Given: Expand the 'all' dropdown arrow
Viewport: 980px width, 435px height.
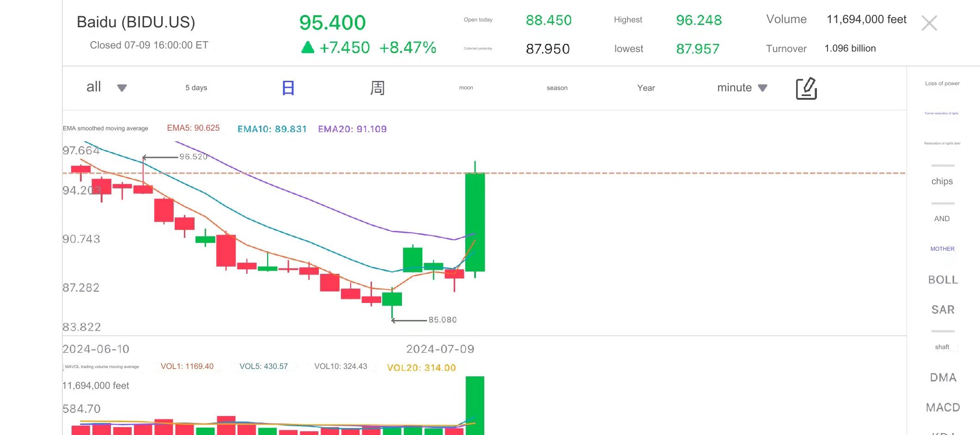Looking at the screenshot, I should [x=122, y=88].
